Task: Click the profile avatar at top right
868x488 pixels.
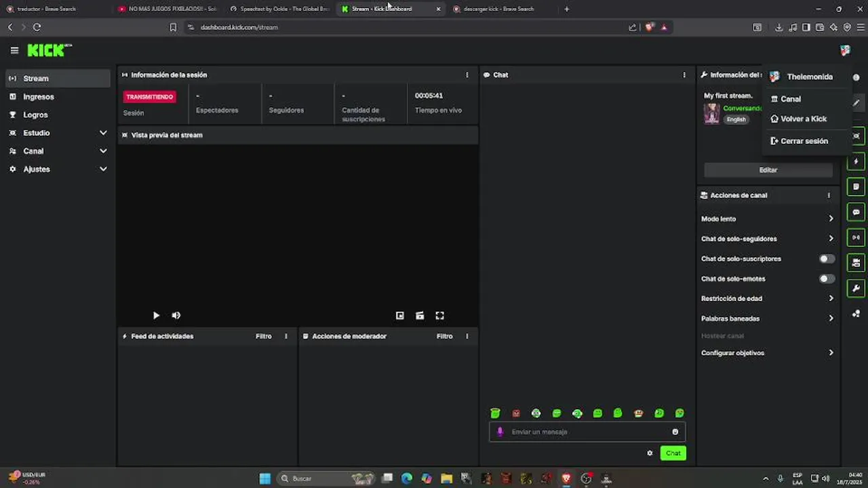Action: [845, 50]
